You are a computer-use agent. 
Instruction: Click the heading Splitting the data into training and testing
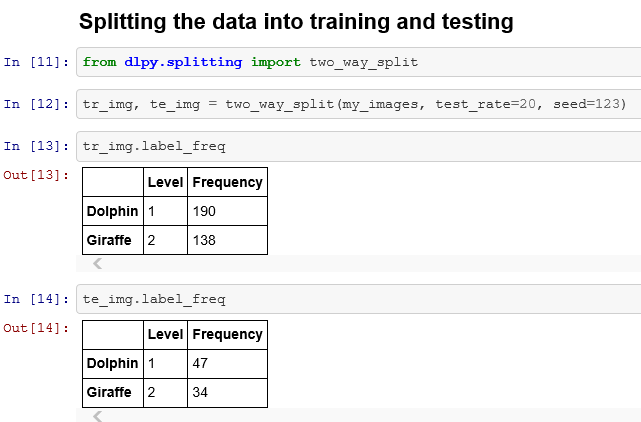click(296, 22)
